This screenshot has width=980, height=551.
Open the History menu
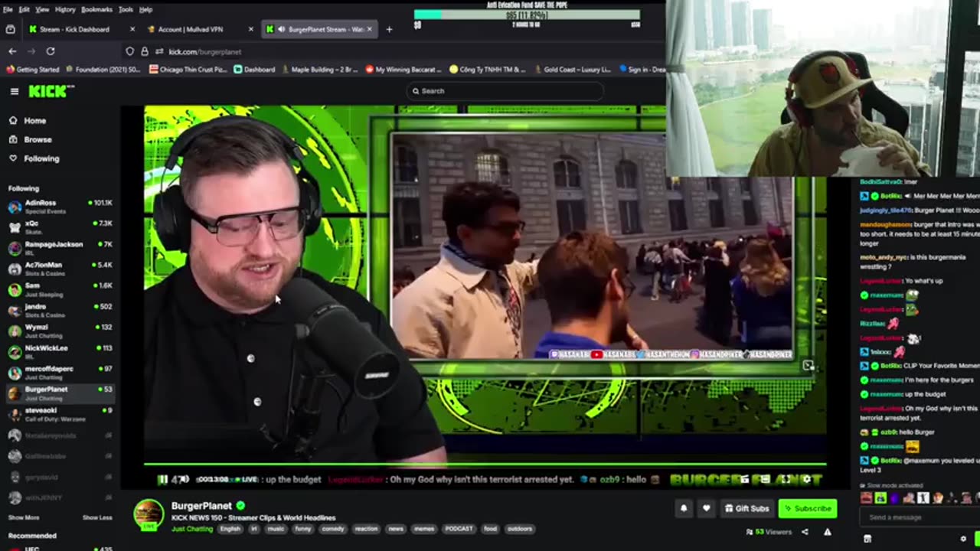pos(65,9)
